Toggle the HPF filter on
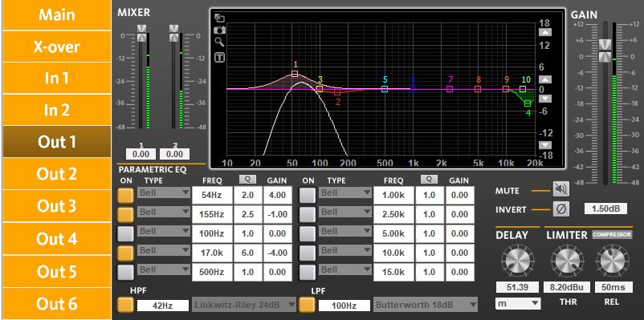The image size is (644, 320). pos(126,305)
